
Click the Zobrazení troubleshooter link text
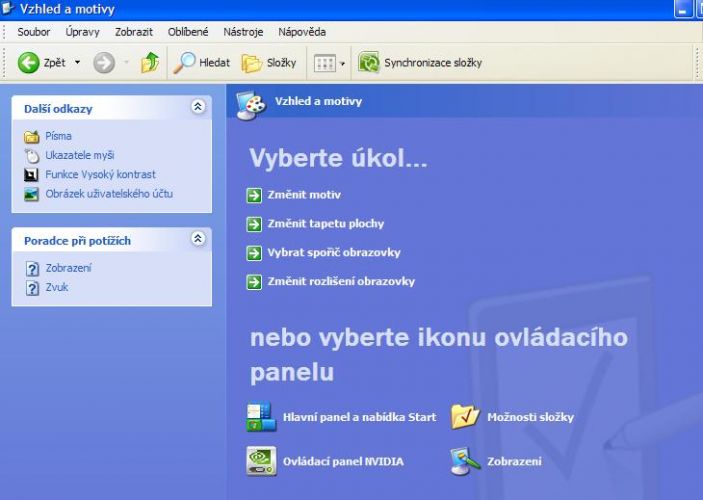click(x=68, y=268)
